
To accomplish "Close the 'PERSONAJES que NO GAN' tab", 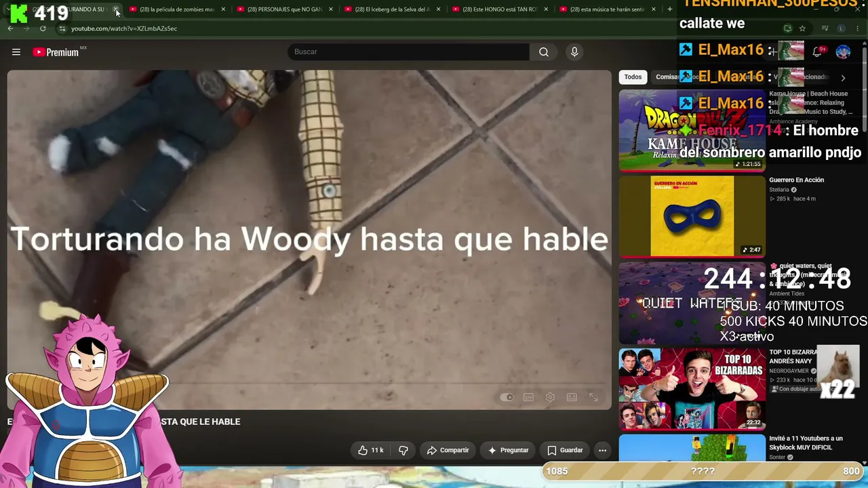I will tap(331, 9).
